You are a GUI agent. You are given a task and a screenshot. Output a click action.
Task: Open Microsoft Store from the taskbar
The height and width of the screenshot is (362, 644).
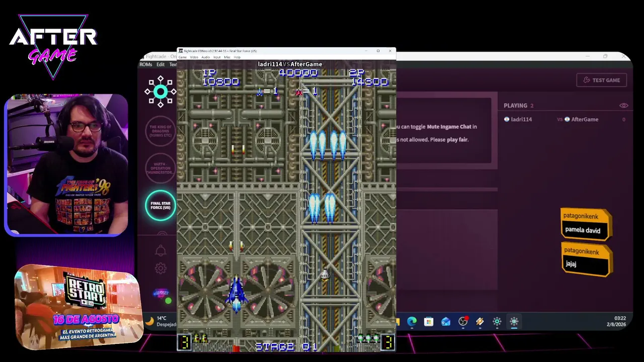(429, 322)
